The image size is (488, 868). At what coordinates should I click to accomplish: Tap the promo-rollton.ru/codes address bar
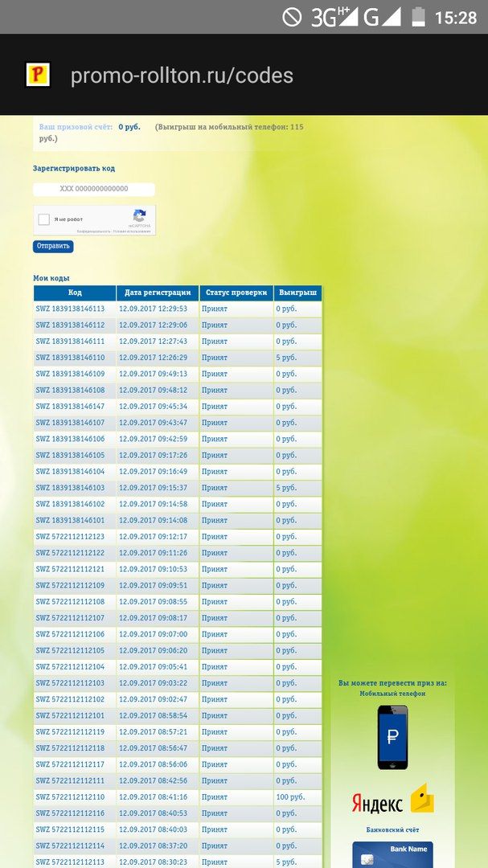click(x=182, y=76)
